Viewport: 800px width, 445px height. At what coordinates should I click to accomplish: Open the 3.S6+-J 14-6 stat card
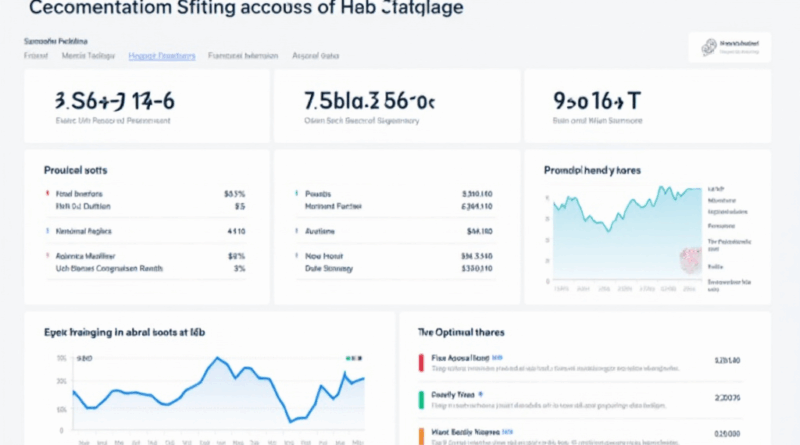coord(147,106)
